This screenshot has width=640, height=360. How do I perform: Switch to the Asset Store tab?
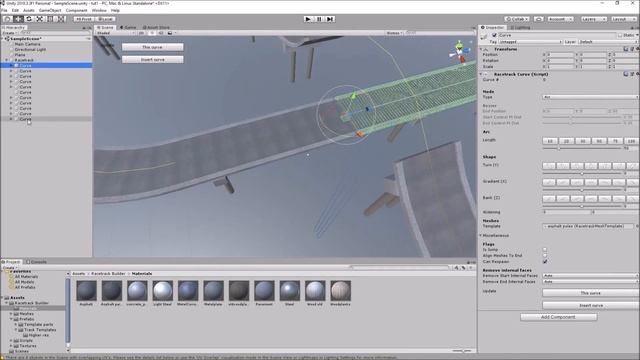[x=156, y=27]
